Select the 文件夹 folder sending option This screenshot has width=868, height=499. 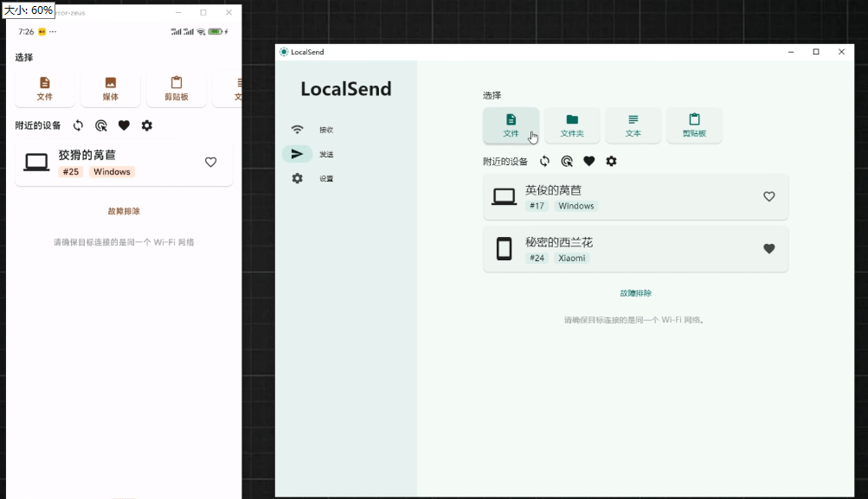pos(571,125)
